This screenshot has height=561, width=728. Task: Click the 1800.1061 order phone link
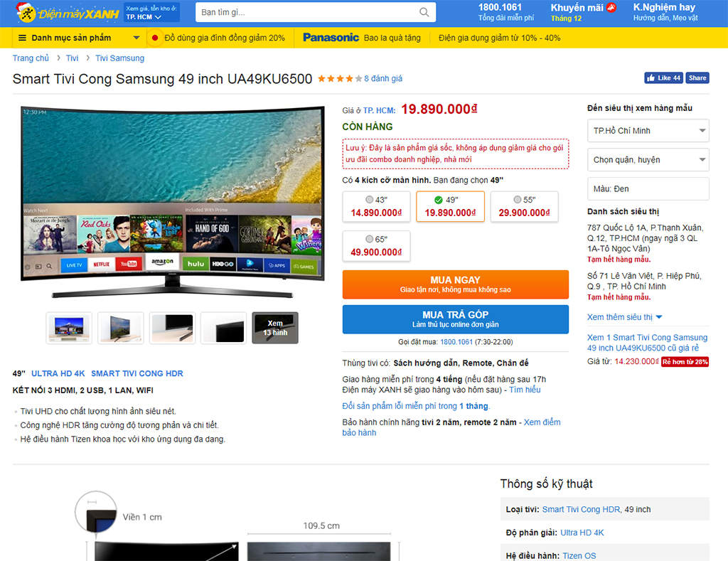(456, 342)
